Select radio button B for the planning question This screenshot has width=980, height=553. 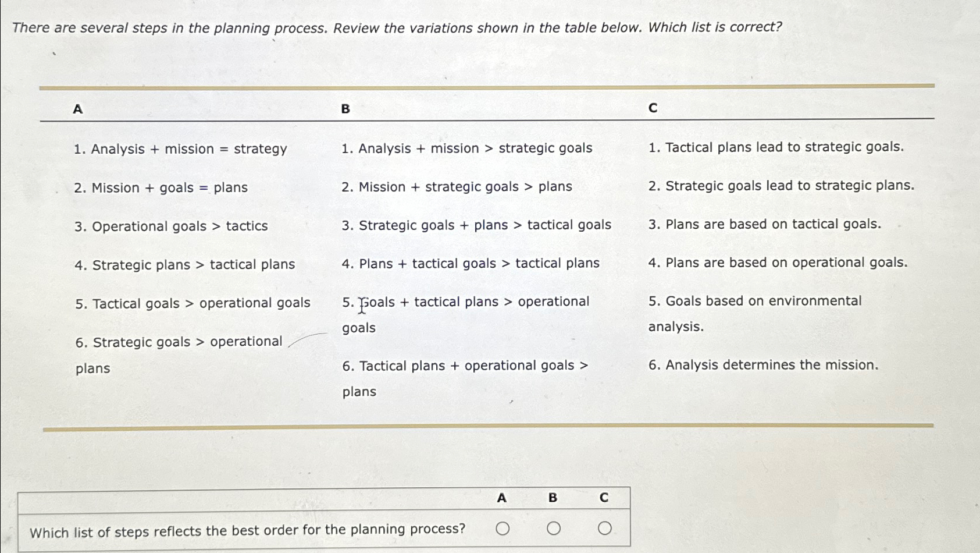tap(553, 529)
